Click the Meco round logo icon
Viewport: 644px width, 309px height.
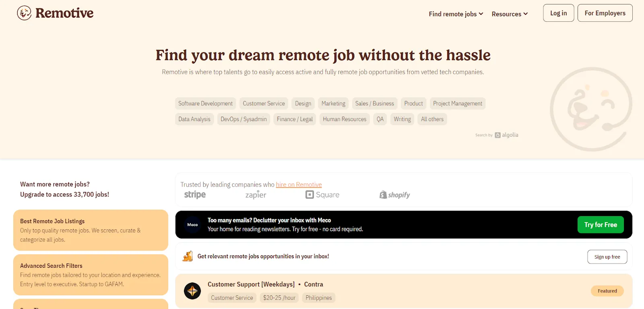193,225
